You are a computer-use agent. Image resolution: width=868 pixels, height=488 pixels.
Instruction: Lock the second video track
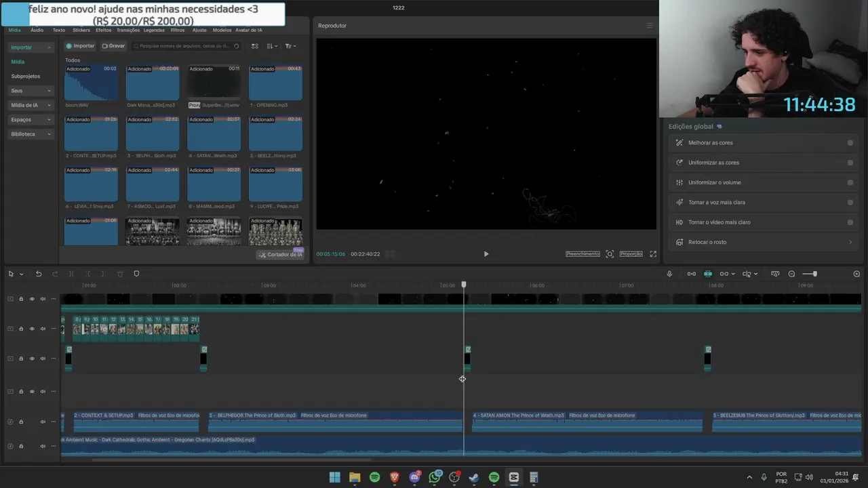[21, 329]
